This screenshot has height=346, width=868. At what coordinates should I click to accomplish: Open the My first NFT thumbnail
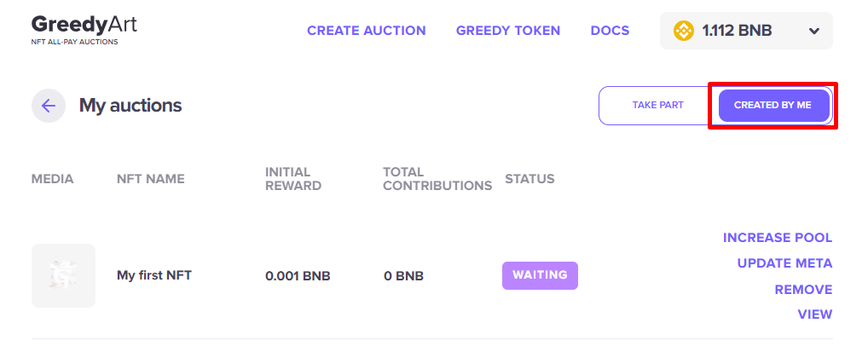tap(63, 275)
